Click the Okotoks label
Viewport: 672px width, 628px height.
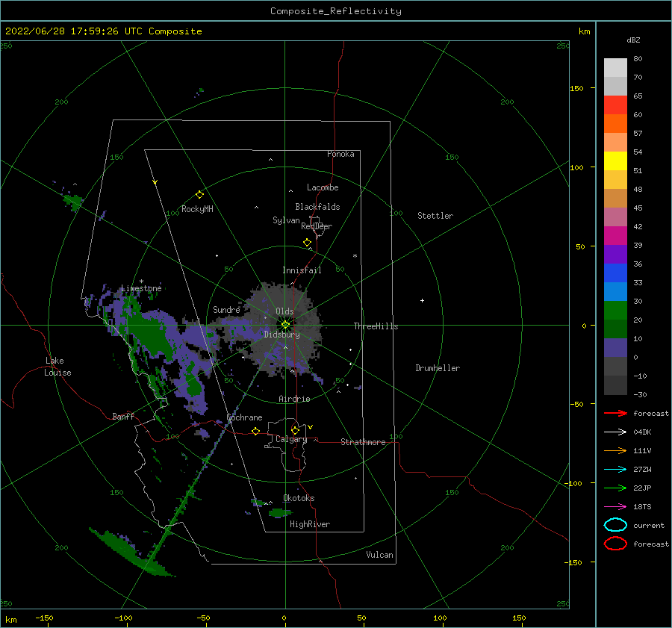coord(299,498)
